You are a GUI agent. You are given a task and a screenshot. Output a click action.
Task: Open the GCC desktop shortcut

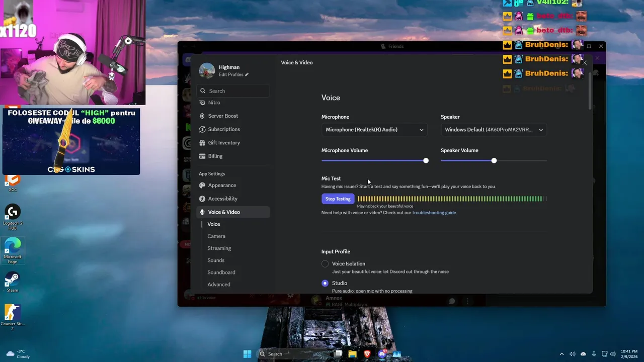pyautogui.click(x=13, y=184)
